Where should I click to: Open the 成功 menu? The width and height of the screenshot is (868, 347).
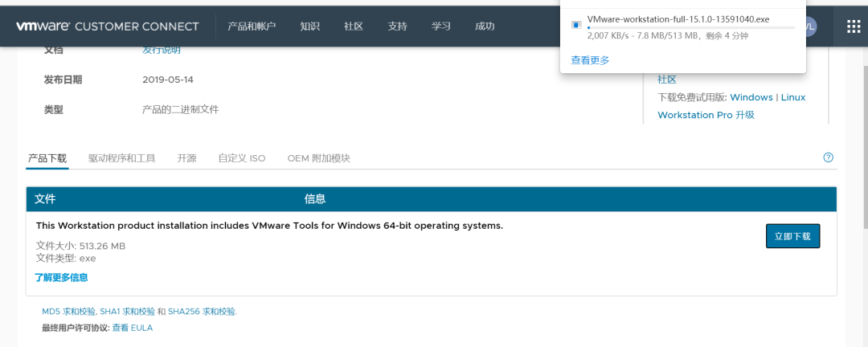pos(485,26)
